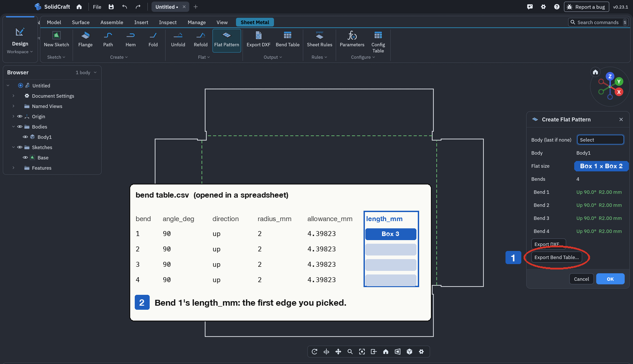Click the Export Bend Table... button
The image size is (633, 364).
tap(556, 257)
